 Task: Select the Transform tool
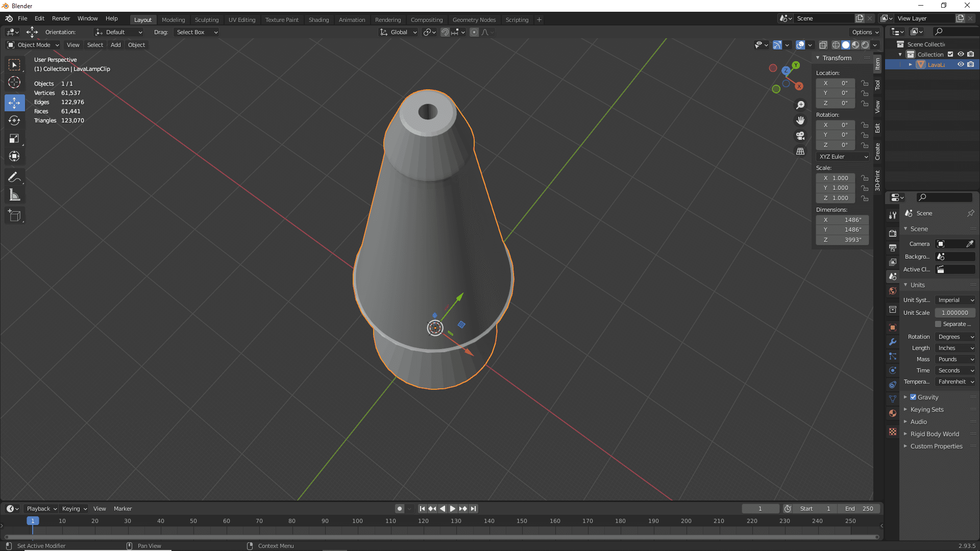click(x=14, y=156)
